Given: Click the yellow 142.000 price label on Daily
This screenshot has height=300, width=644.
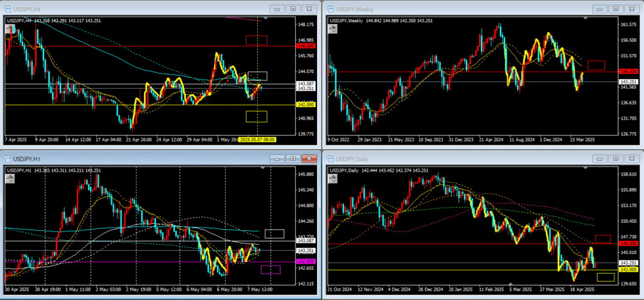Looking at the screenshot, I should [628, 270].
